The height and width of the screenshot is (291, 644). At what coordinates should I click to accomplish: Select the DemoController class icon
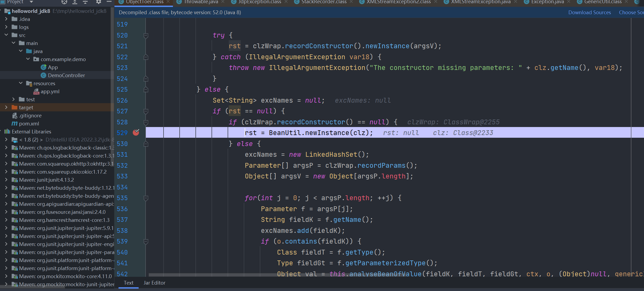tap(44, 75)
